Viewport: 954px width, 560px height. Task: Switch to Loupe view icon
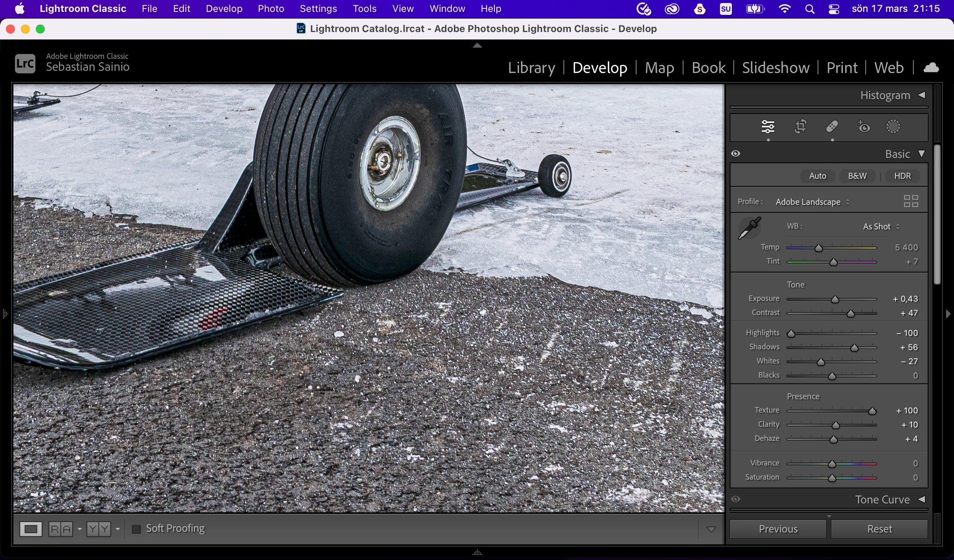(31, 529)
